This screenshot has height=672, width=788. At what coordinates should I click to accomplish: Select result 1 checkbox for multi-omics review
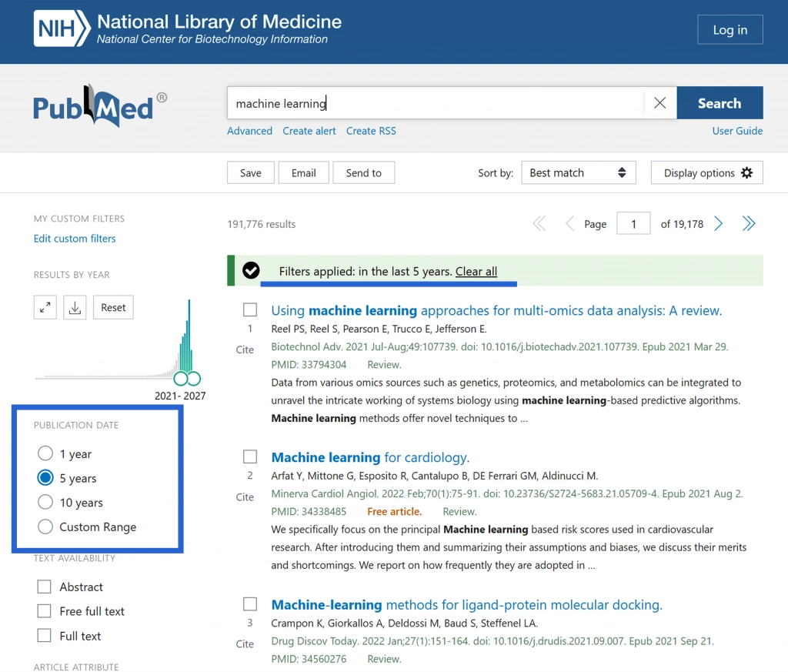pos(250,309)
